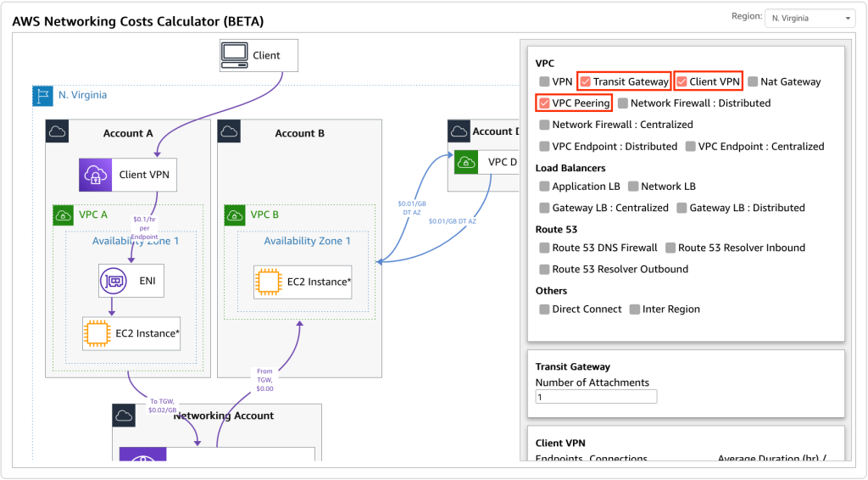Click the "Route 53" section heading
The image size is (868, 480).
556,229
